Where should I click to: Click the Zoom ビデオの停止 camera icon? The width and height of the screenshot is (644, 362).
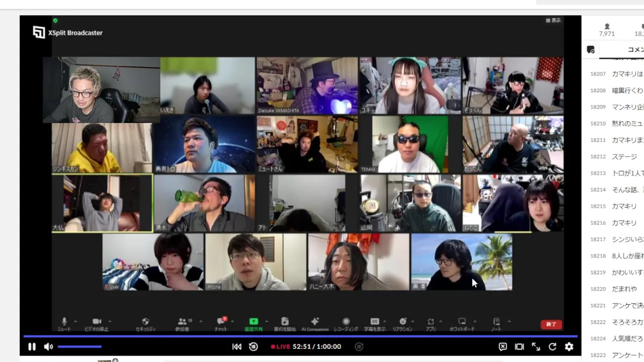pos(97,321)
